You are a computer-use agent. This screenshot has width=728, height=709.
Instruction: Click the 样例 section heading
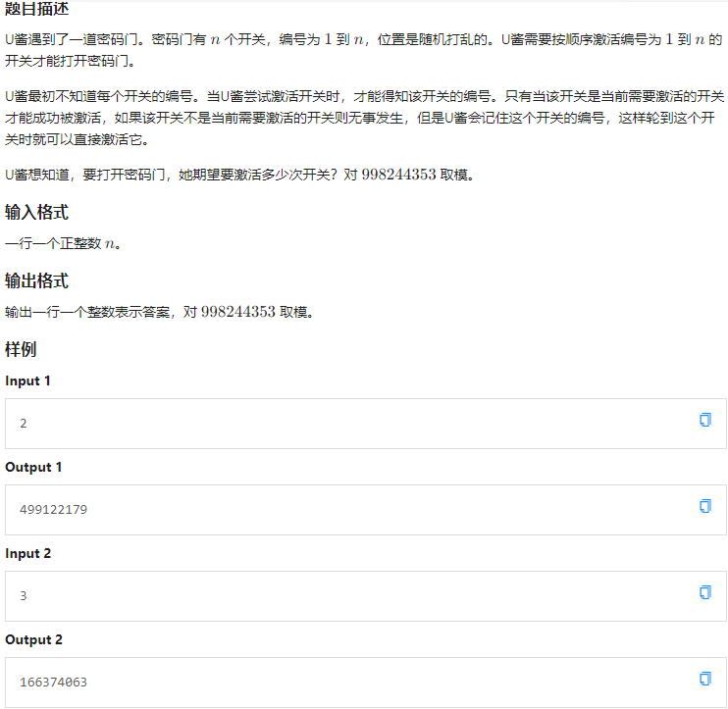pos(21,350)
